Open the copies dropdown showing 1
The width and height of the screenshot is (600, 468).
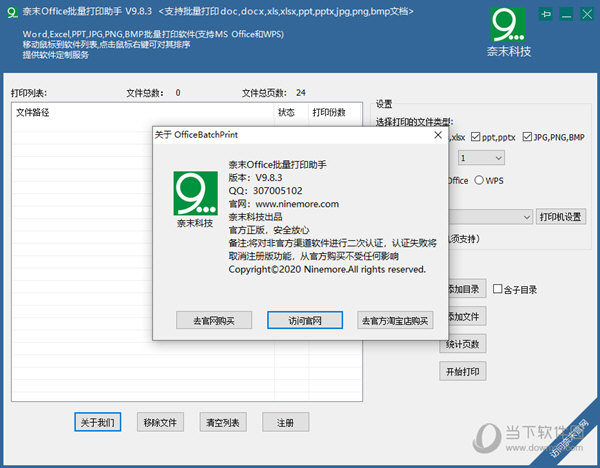[481, 158]
